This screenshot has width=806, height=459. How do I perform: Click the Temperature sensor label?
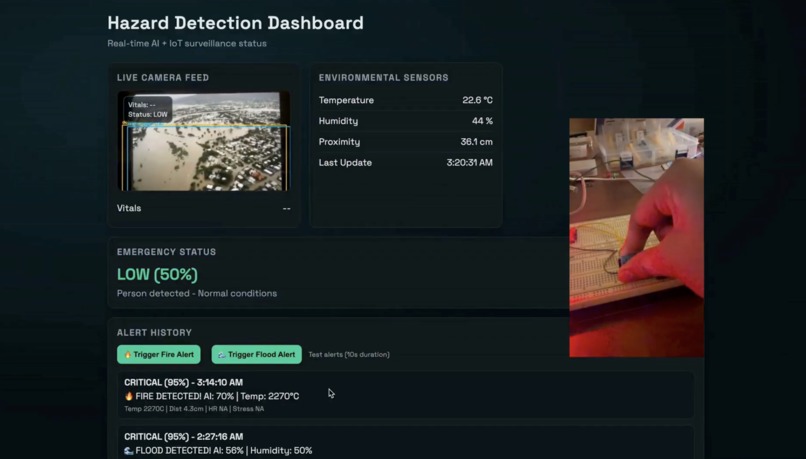(x=346, y=100)
